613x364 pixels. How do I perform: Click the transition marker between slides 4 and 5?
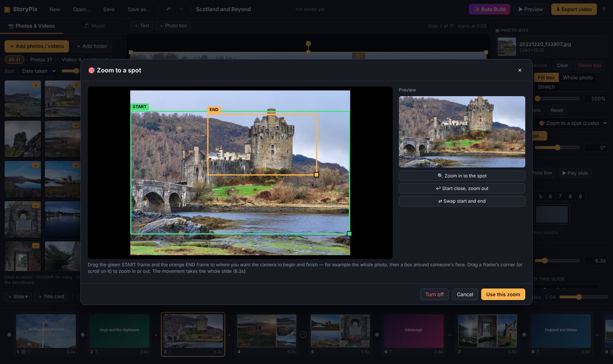(303, 334)
